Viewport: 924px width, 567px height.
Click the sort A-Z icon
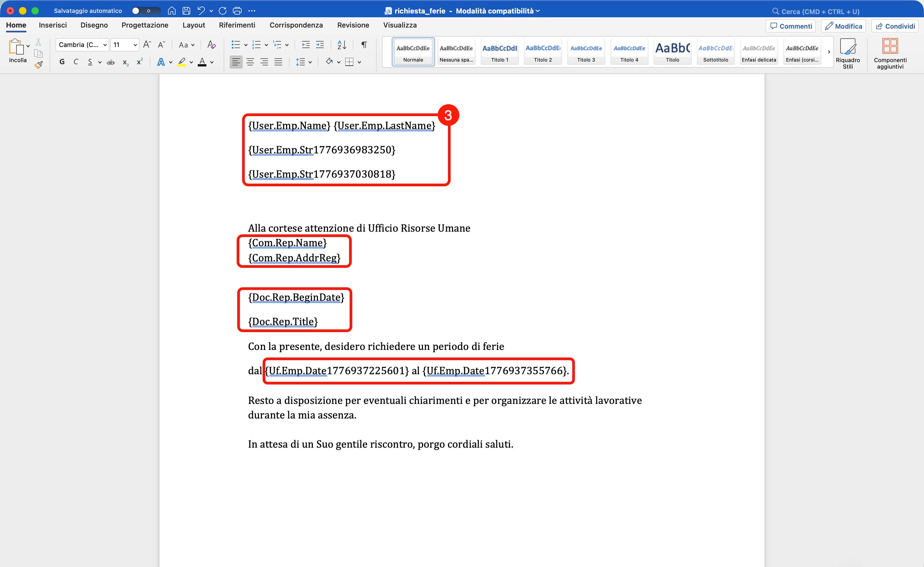(x=342, y=45)
